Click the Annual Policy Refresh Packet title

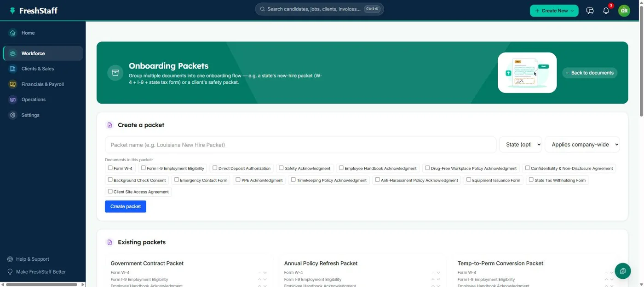coord(321,264)
